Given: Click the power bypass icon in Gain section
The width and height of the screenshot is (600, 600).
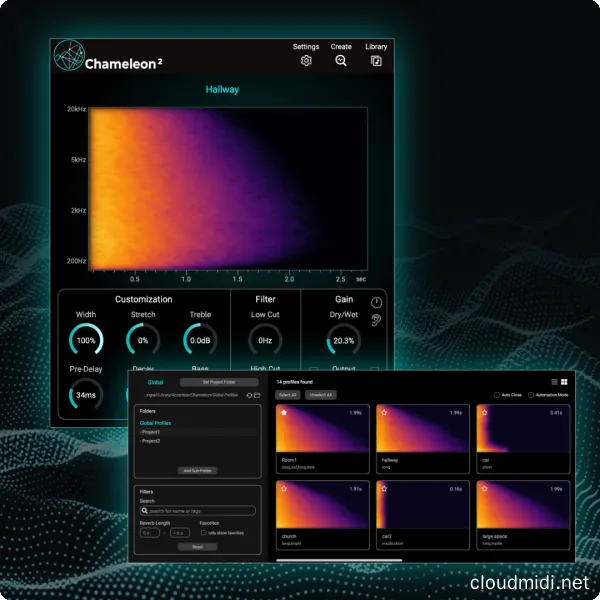Looking at the screenshot, I should [376, 303].
